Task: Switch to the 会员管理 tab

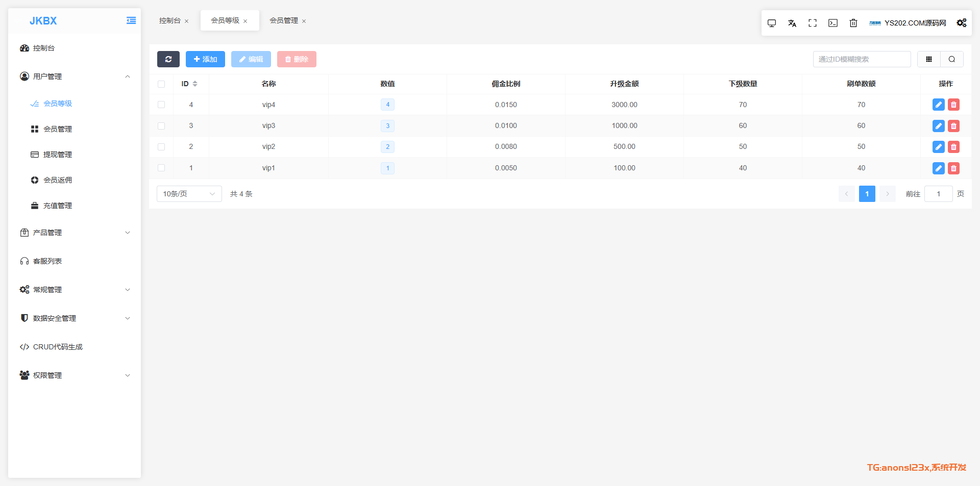Action: [283, 20]
